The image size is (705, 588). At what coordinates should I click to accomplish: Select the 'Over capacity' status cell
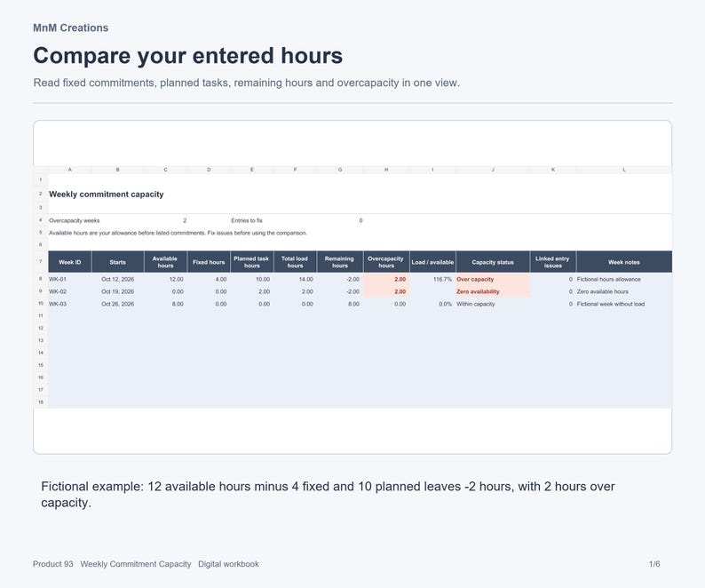click(x=493, y=279)
